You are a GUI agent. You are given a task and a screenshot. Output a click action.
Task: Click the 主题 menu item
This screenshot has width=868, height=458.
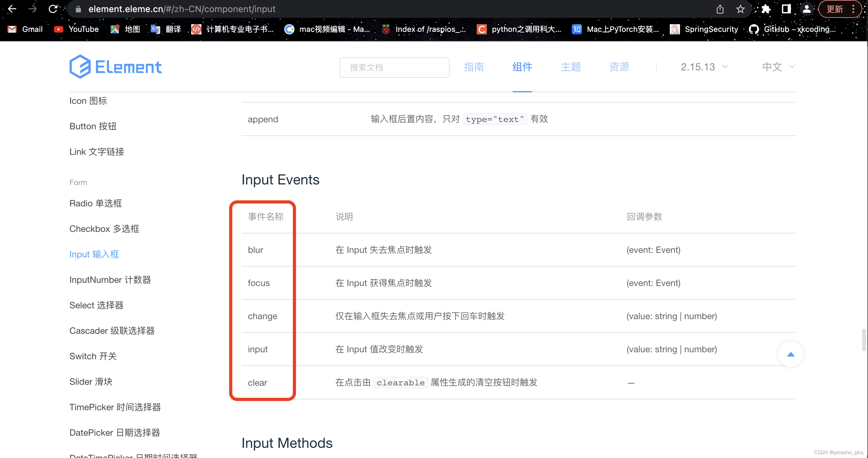[571, 67]
